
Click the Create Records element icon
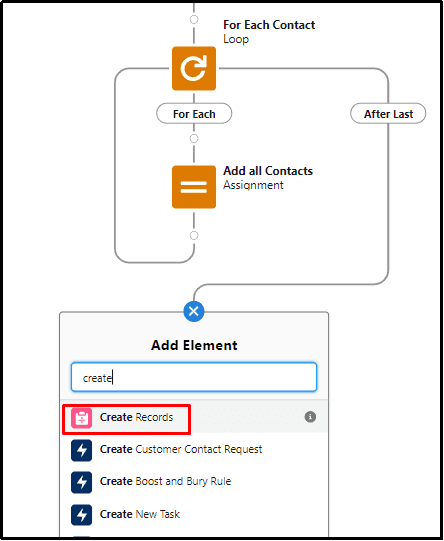(81, 418)
